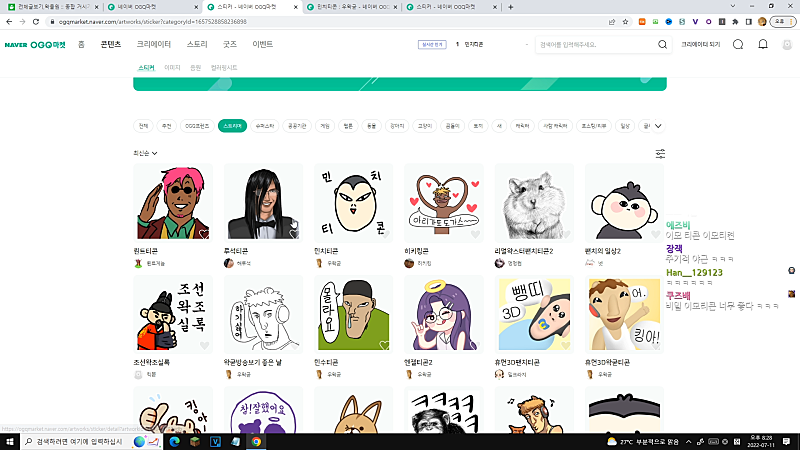Viewport: 800px width, 450px height.
Task: Bookmark this page with star icon
Action: 625,22
